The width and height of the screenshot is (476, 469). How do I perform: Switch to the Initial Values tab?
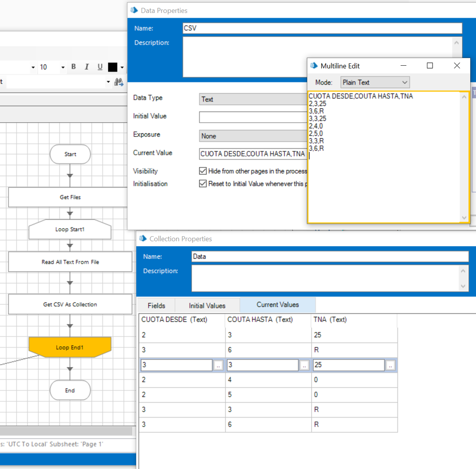pos(207,306)
